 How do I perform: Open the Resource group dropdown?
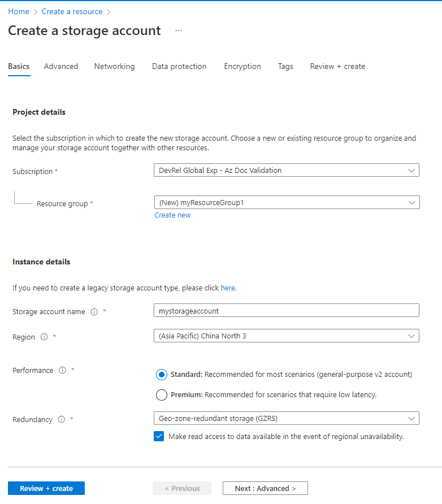287,202
